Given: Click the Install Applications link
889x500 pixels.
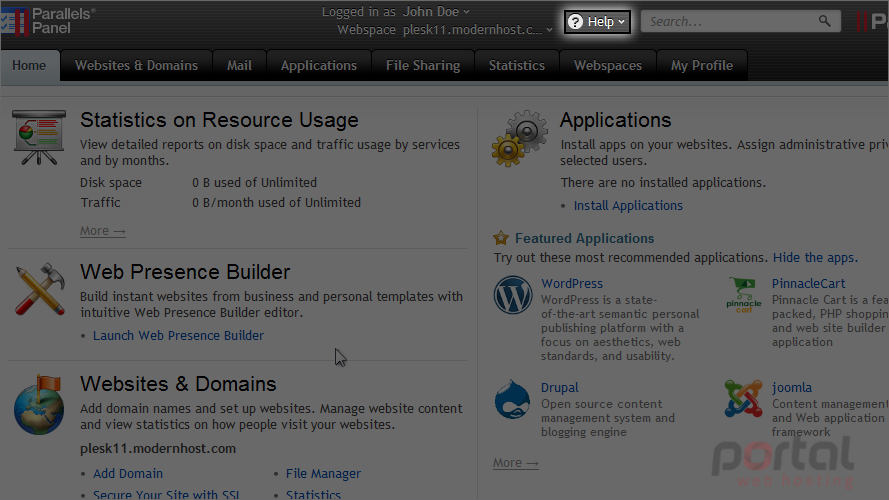Looking at the screenshot, I should click(628, 206).
